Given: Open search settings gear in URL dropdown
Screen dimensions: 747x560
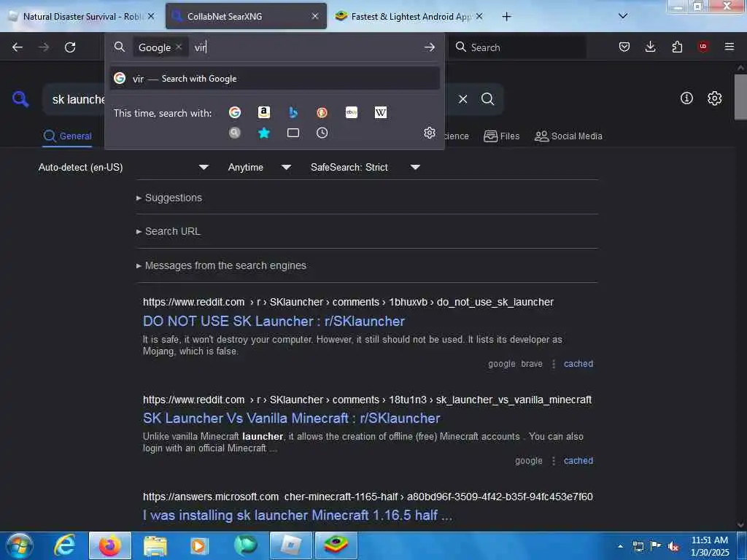Looking at the screenshot, I should [x=430, y=133].
